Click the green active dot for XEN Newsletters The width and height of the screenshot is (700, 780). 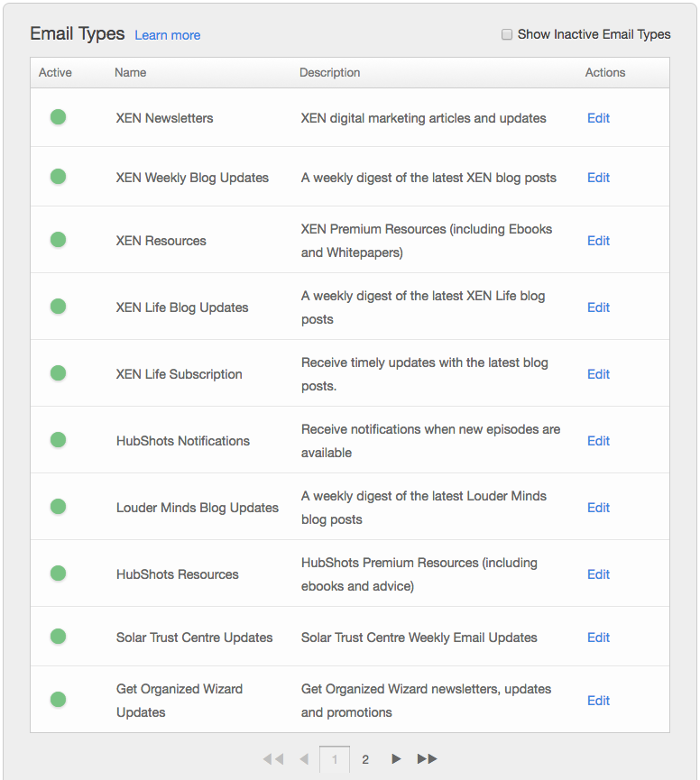coord(59,117)
